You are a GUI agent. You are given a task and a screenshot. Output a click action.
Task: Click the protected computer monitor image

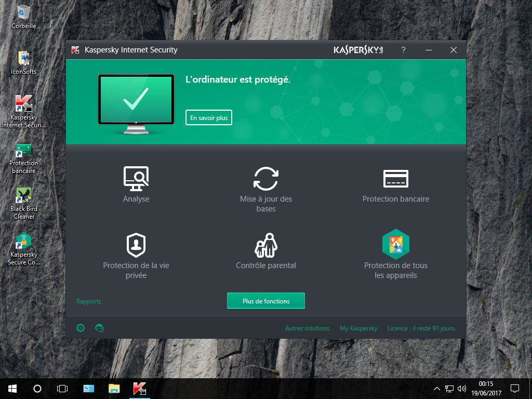pos(136,103)
